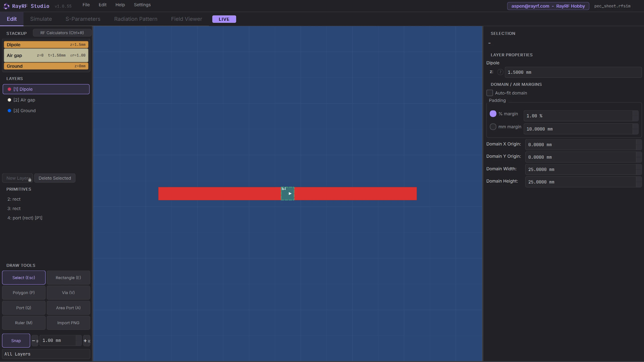Switch to the Simulate tab

[x=41, y=19]
